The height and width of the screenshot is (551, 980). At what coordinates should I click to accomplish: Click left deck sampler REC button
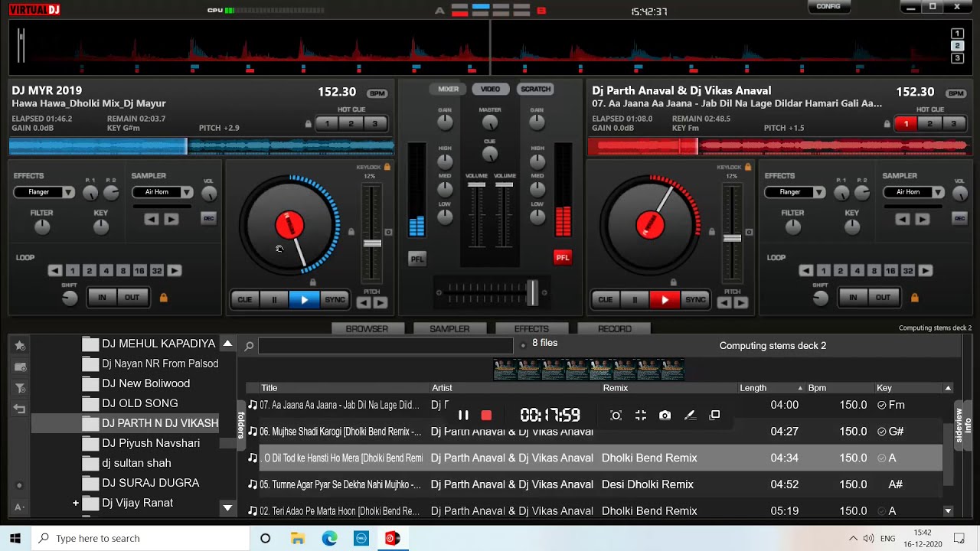208,218
